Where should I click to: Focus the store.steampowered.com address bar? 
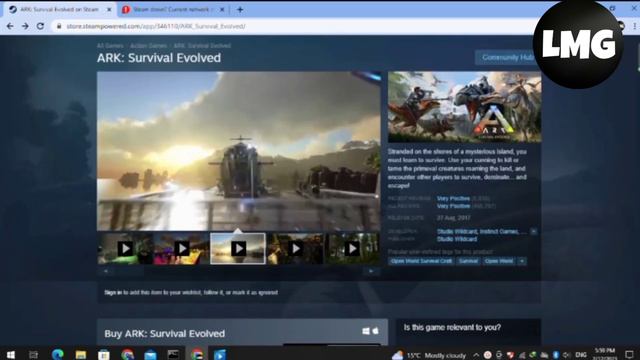(x=294, y=26)
